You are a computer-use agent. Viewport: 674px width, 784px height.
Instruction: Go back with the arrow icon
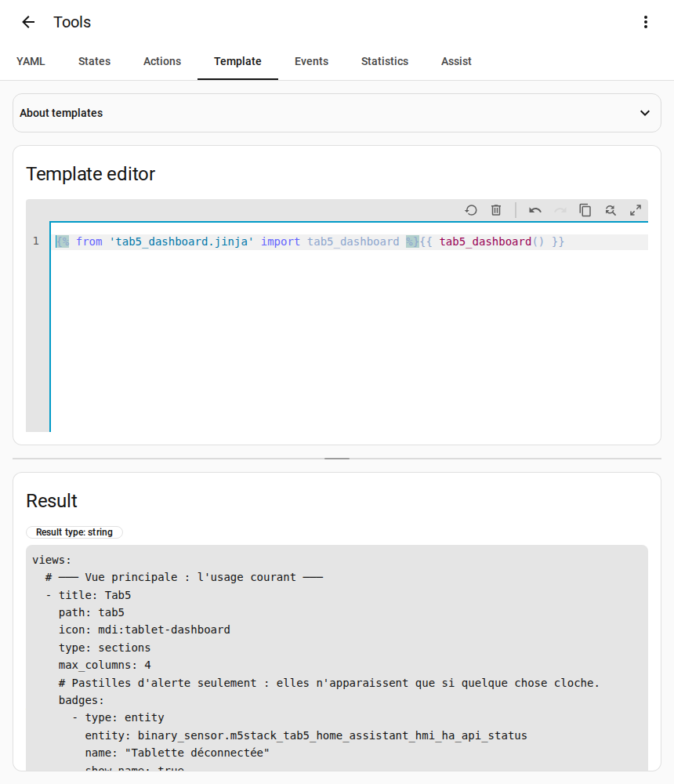(x=28, y=22)
